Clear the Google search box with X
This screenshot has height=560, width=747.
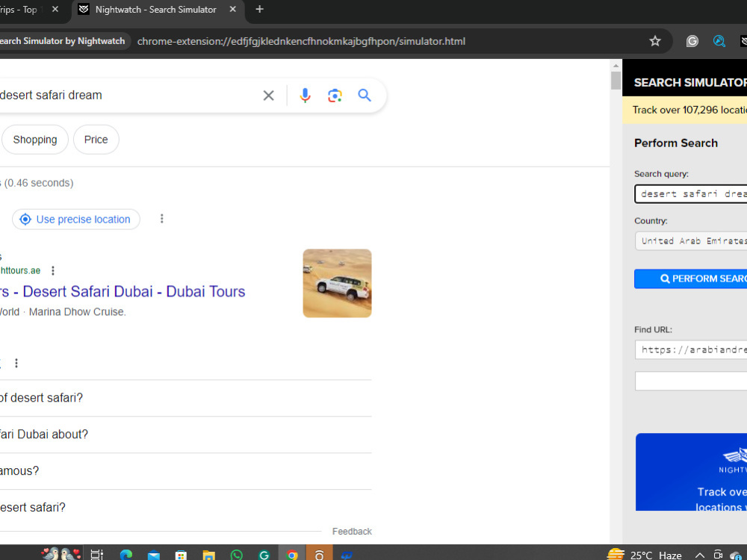268,96
